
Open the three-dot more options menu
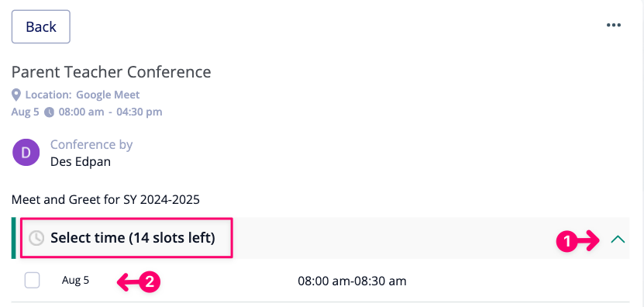[x=614, y=25]
